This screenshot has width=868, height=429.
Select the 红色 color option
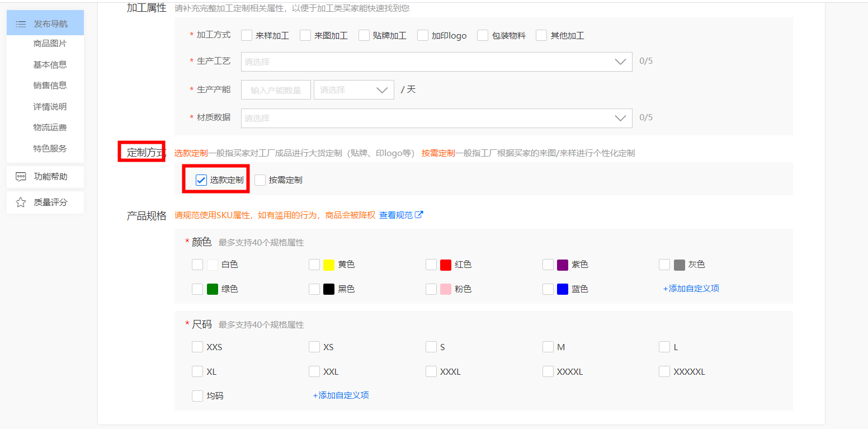pyautogui.click(x=431, y=264)
